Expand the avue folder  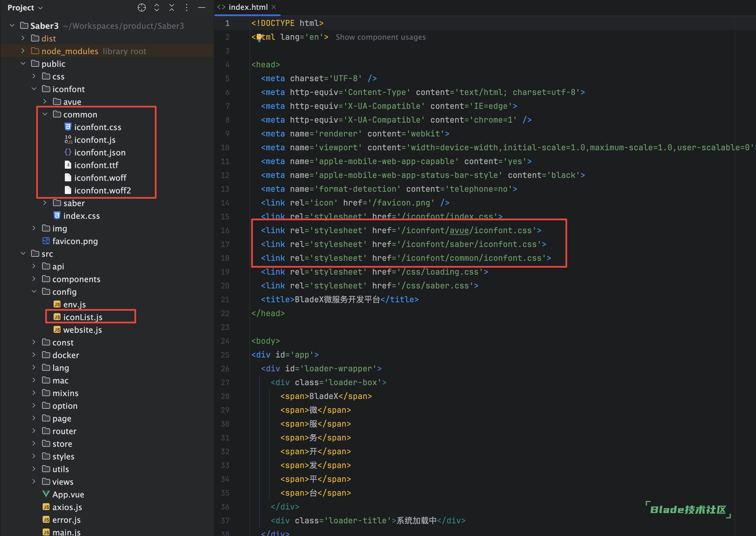[x=45, y=102]
